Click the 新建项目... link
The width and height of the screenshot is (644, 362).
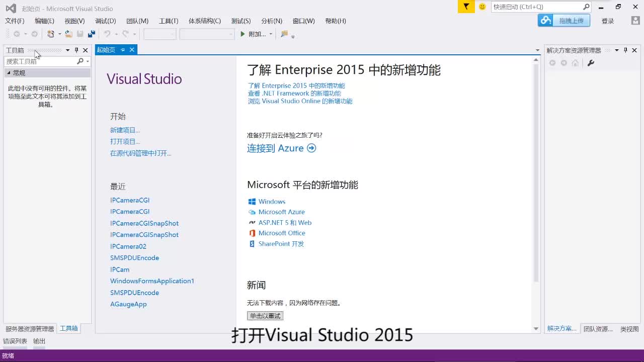[x=125, y=130]
